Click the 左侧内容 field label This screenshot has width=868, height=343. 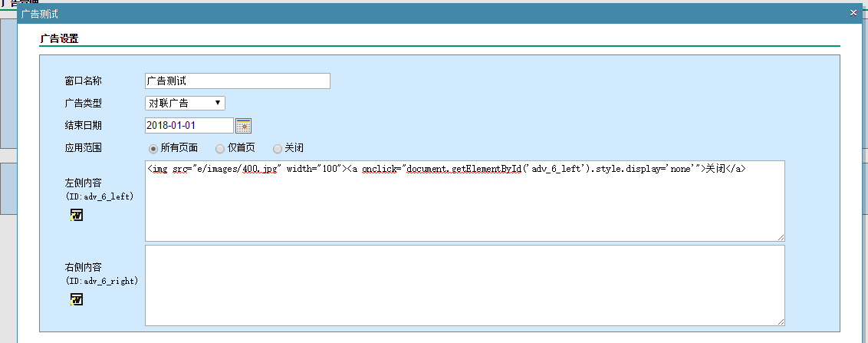[83, 183]
